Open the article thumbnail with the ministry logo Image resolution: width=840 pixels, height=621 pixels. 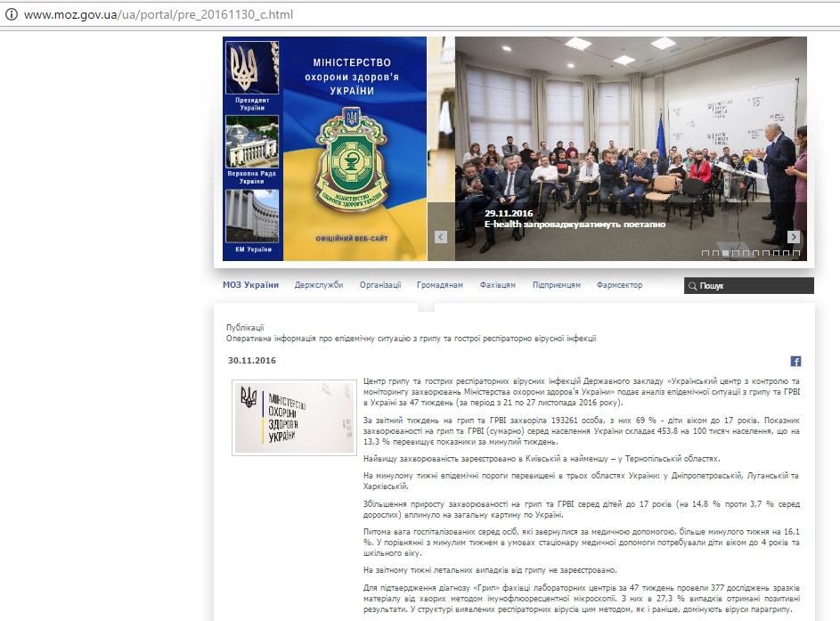(294, 418)
